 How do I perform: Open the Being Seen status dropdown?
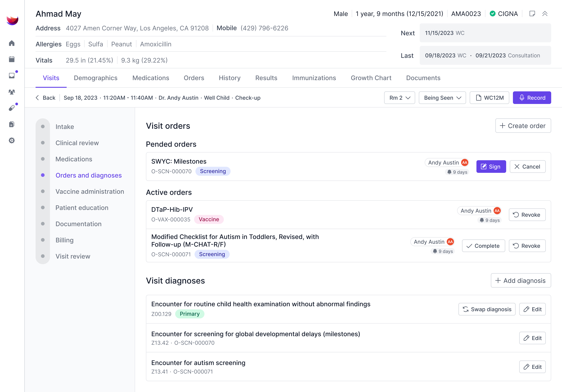pos(442,98)
